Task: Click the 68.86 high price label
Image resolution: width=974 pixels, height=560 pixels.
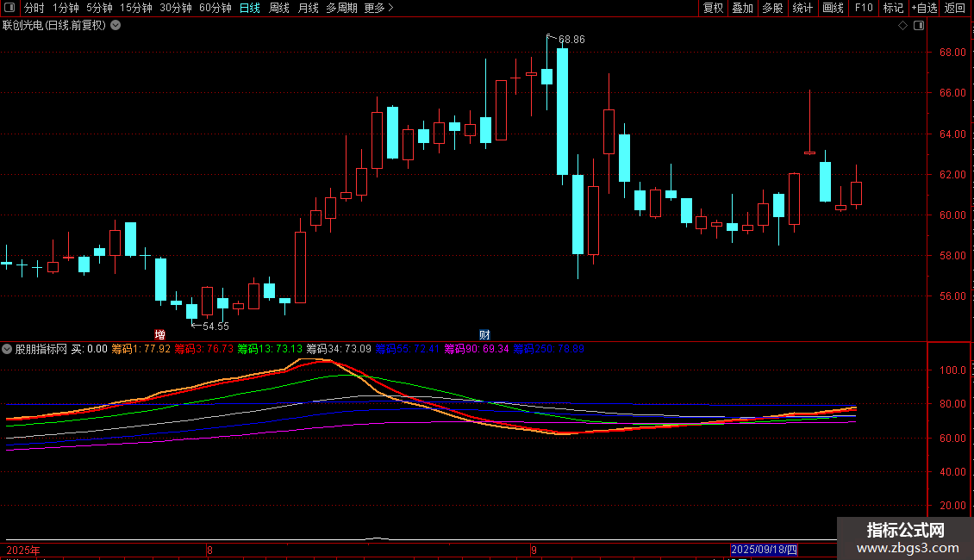Action: pyautogui.click(x=571, y=40)
